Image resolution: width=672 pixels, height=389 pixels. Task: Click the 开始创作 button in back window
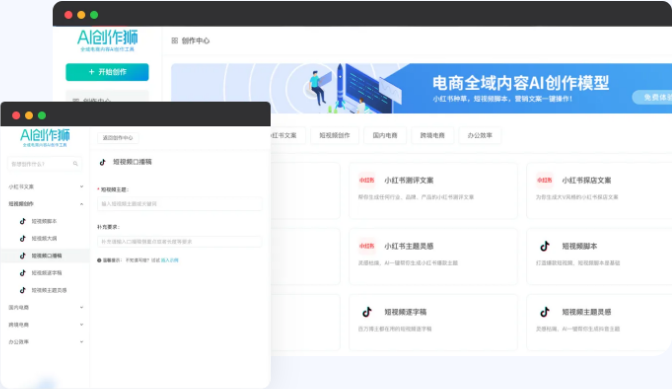pos(107,72)
